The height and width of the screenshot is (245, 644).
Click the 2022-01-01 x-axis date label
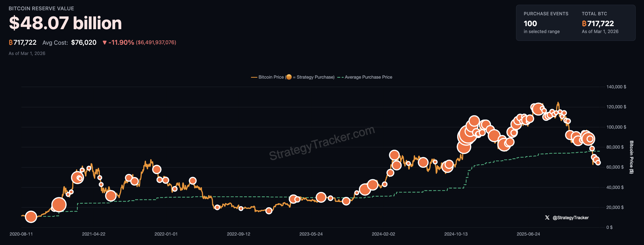[166, 234]
